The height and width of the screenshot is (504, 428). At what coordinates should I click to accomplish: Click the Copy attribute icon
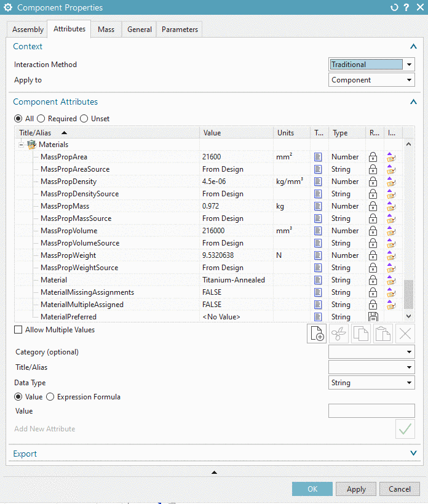click(361, 334)
